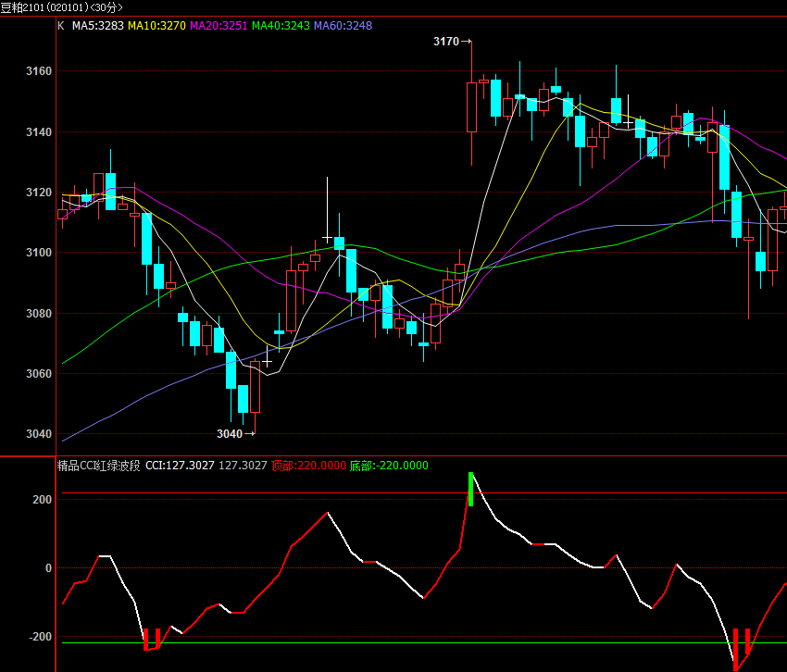Click the 3170 high price marker
The width and height of the screenshot is (787, 672).
[452, 42]
